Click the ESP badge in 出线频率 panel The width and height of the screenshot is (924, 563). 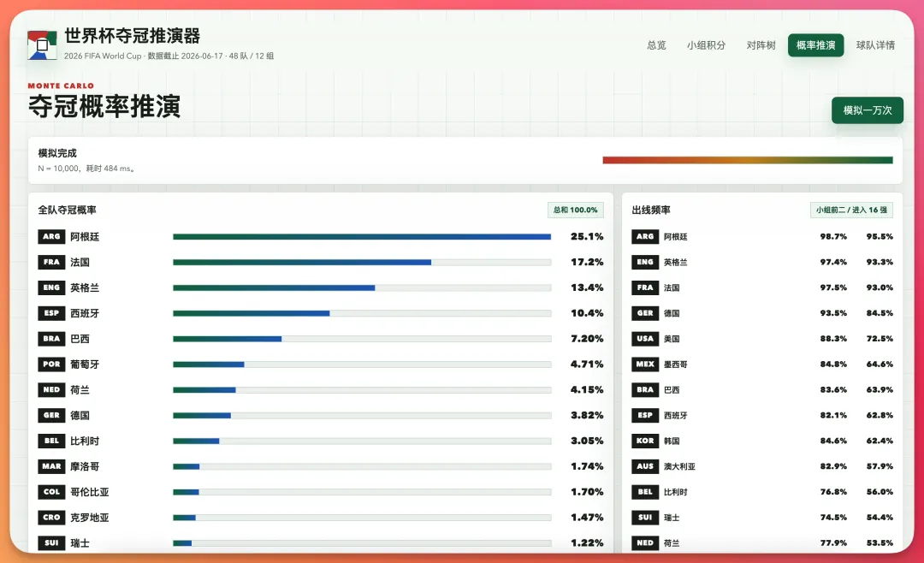click(x=645, y=415)
